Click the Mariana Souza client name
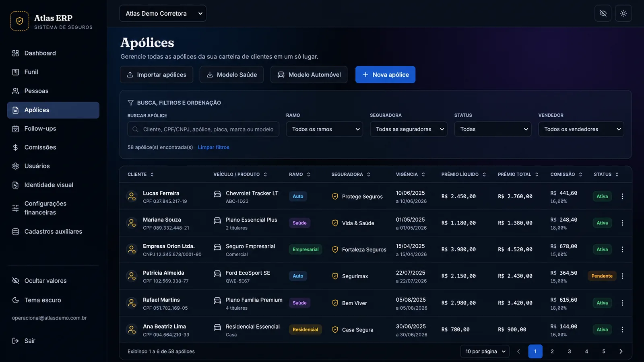 (162, 220)
